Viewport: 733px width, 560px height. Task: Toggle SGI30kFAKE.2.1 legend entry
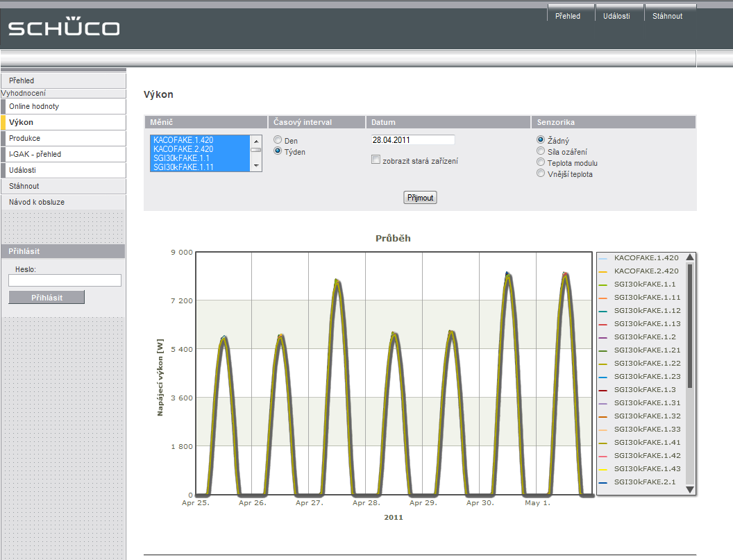tap(637, 482)
